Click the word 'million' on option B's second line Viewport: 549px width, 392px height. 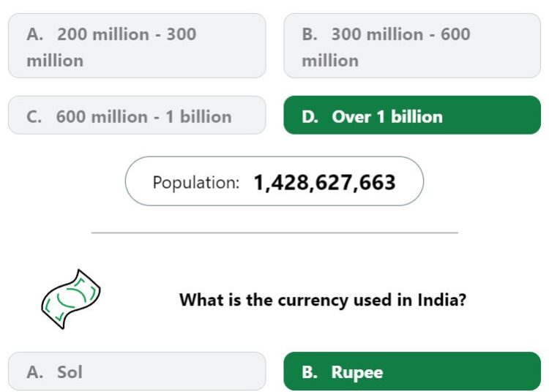330,61
